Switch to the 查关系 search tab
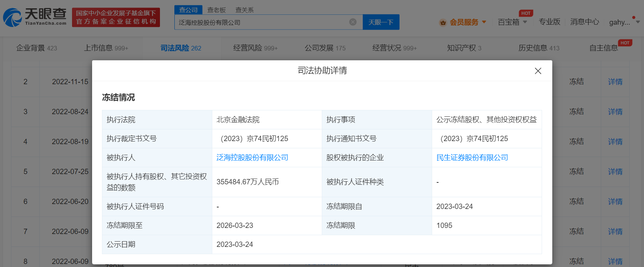Image resolution: width=644 pixels, height=267 pixels. (x=244, y=10)
